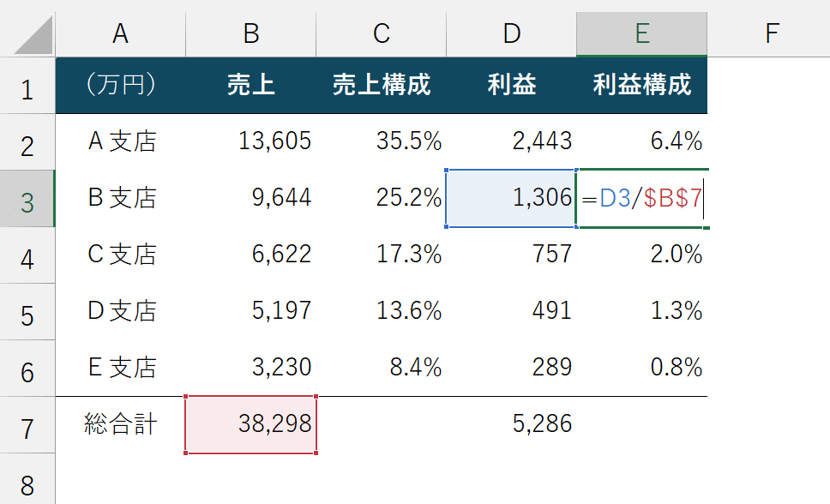
Task: Click the 売上構成 header cell
Action: click(381, 85)
